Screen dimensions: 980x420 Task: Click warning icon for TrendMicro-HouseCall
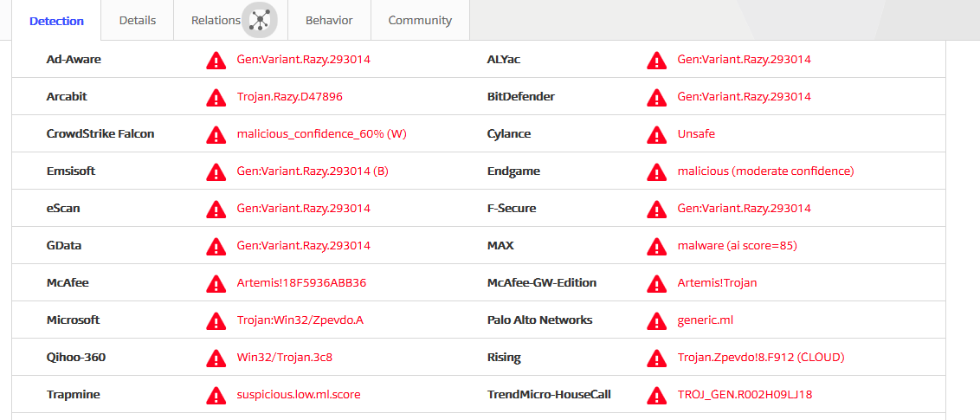click(656, 394)
